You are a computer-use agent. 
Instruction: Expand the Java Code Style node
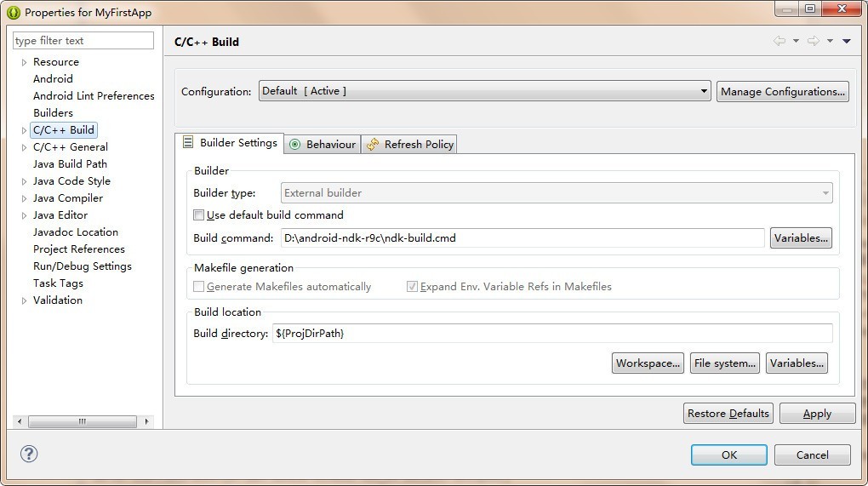pos(25,181)
